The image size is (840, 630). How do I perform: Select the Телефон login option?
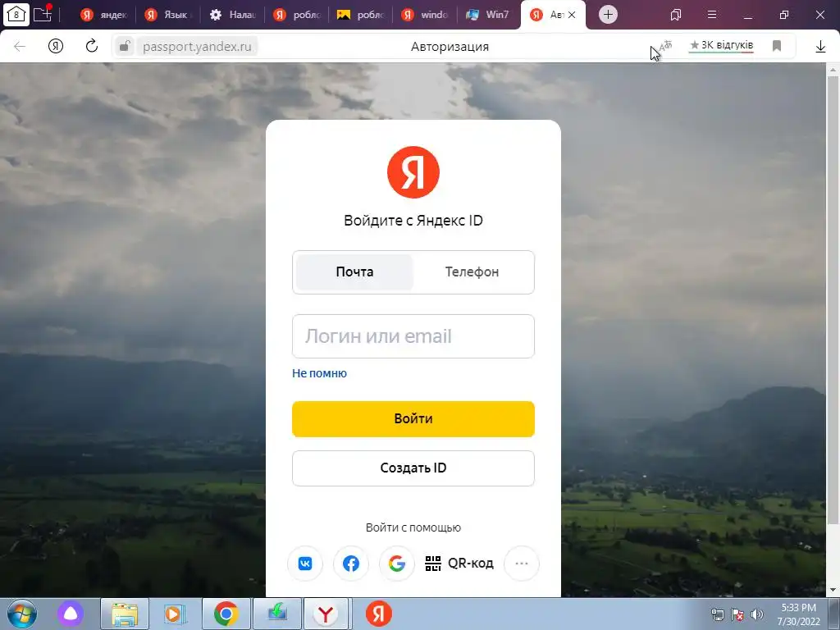[x=472, y=272]
